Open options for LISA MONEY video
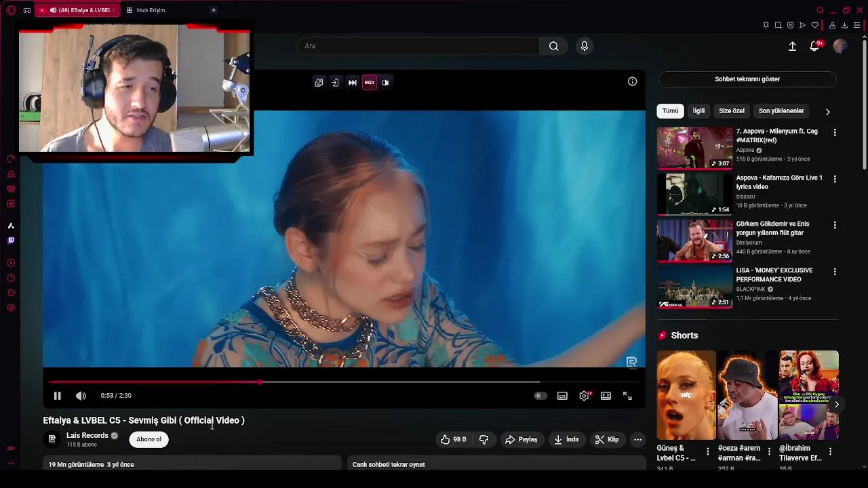The height and width of the screenshot is (488, 868). pyautogui.click(x=835, y=272)
